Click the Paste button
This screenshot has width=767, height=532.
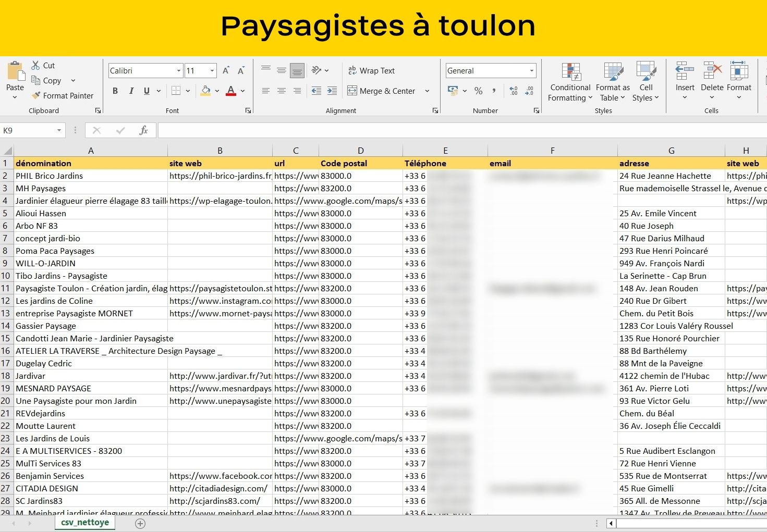(x=15, y=78)
